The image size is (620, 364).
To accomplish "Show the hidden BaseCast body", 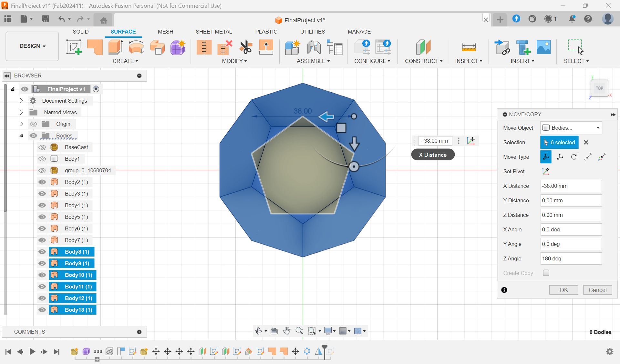I will 42,147.
